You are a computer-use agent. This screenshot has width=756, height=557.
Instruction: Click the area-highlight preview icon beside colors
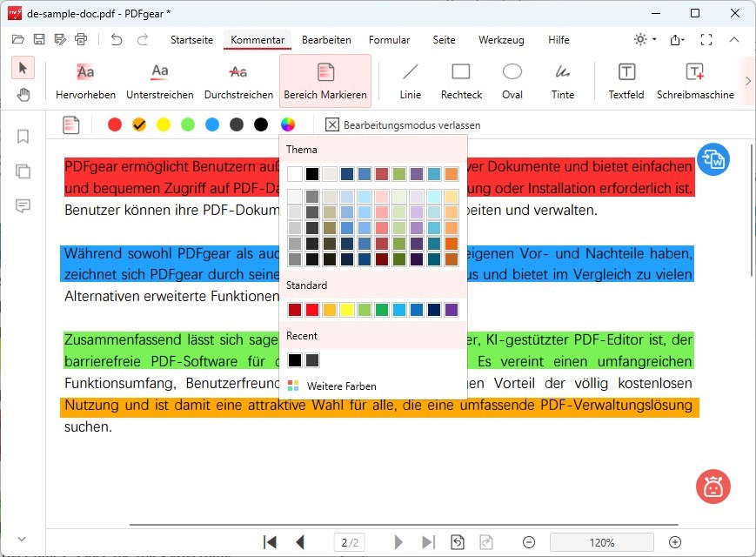click(x=70, y=125)
